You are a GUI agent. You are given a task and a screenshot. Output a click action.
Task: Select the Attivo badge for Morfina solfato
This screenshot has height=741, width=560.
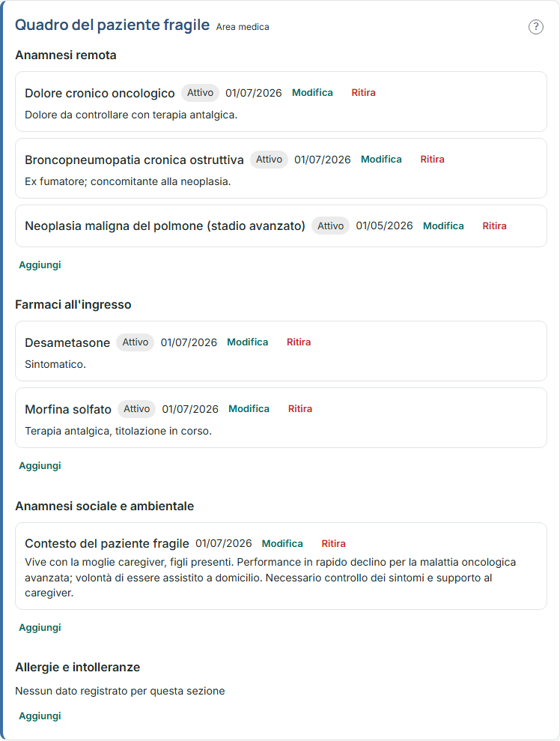pyautogui.click(x=136, y=409)
